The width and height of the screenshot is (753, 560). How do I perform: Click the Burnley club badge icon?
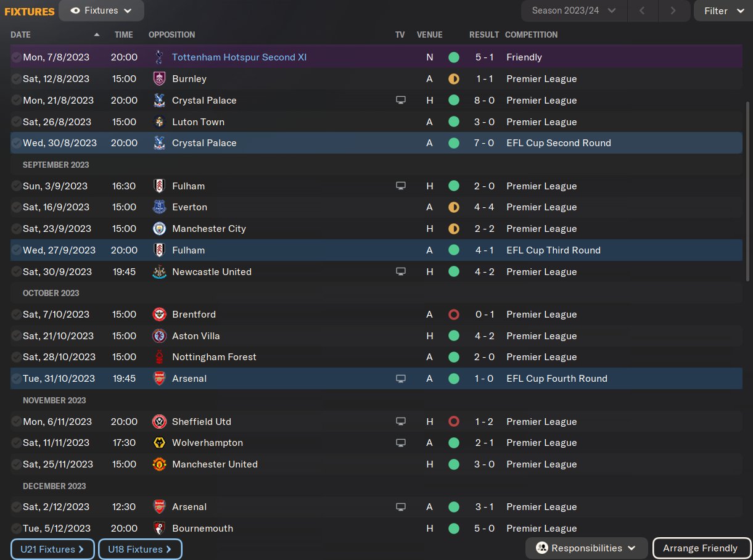pos(159,79)
